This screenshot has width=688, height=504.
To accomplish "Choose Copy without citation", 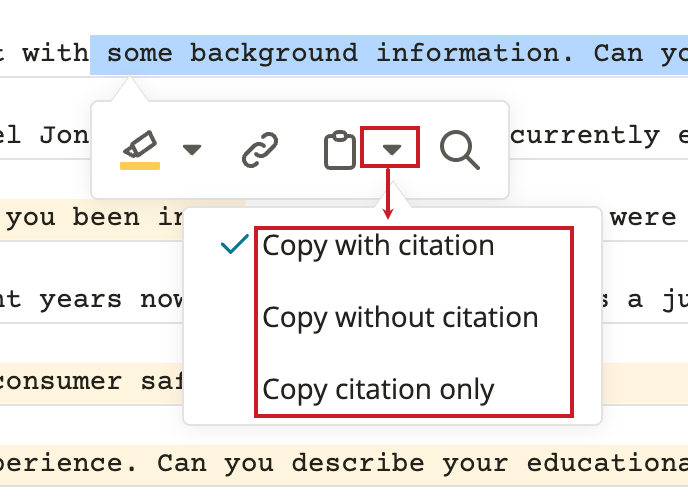I will [400, 317].
